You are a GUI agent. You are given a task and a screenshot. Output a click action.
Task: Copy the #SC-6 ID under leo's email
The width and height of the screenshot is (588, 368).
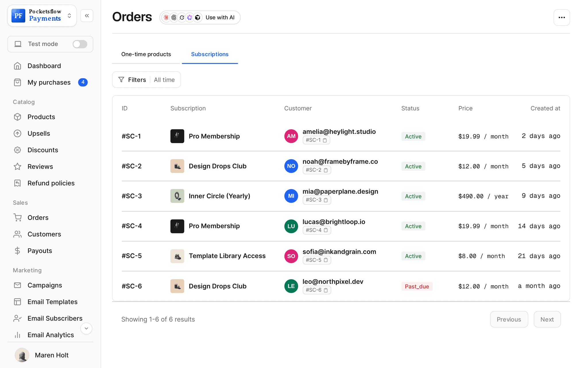[x=326, y=290]
